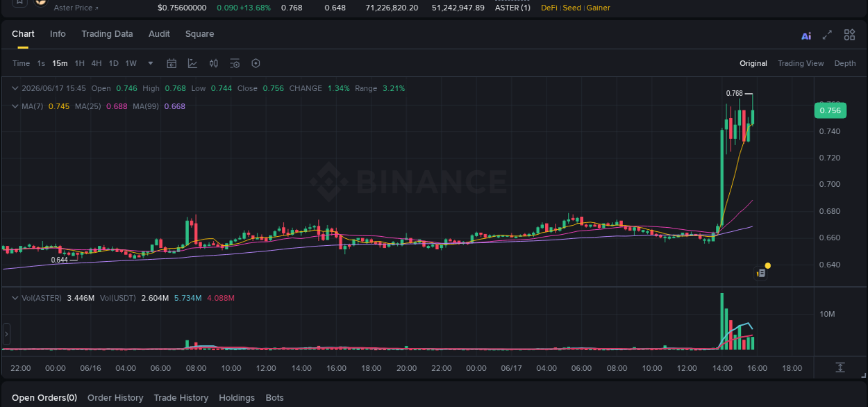Open the Aster Price link
868x407 pixels.
pyautogui.click(x=76, y=8)
